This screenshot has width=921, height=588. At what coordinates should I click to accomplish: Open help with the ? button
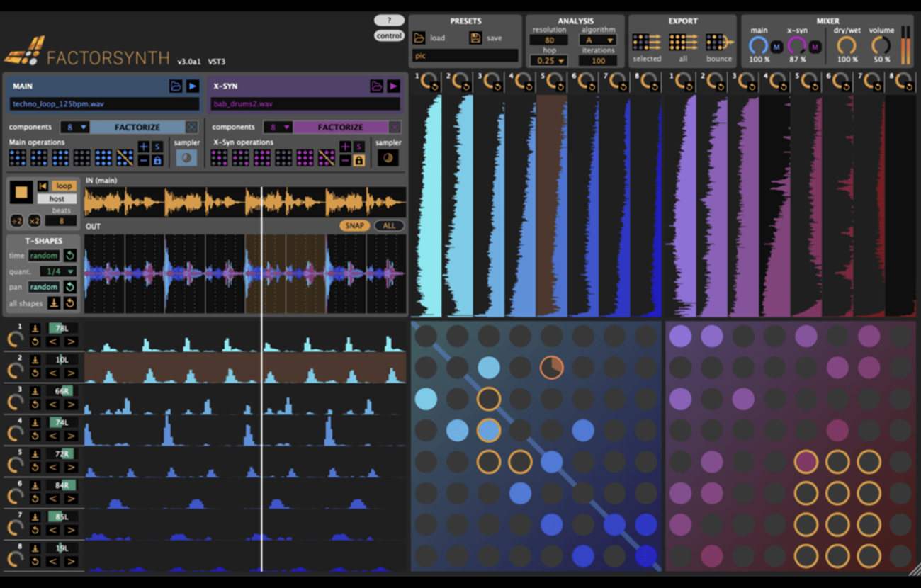(x=389, y=21)
